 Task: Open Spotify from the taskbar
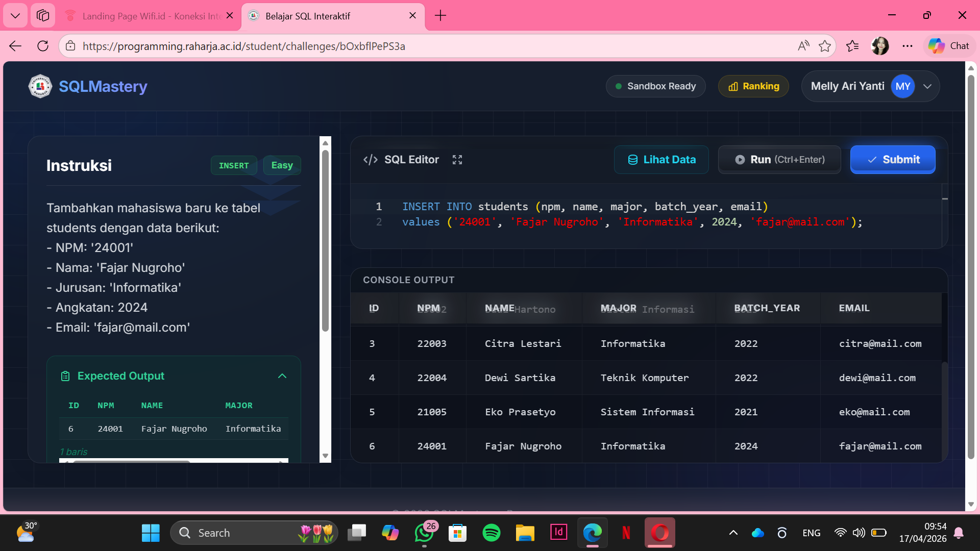tap(491, 533)
